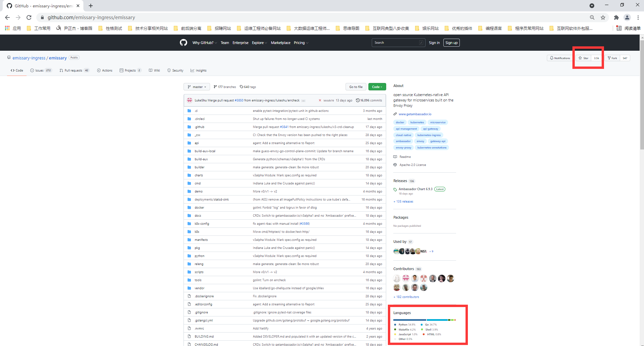Click the commit history clock icon

click(x=358, y=100)
